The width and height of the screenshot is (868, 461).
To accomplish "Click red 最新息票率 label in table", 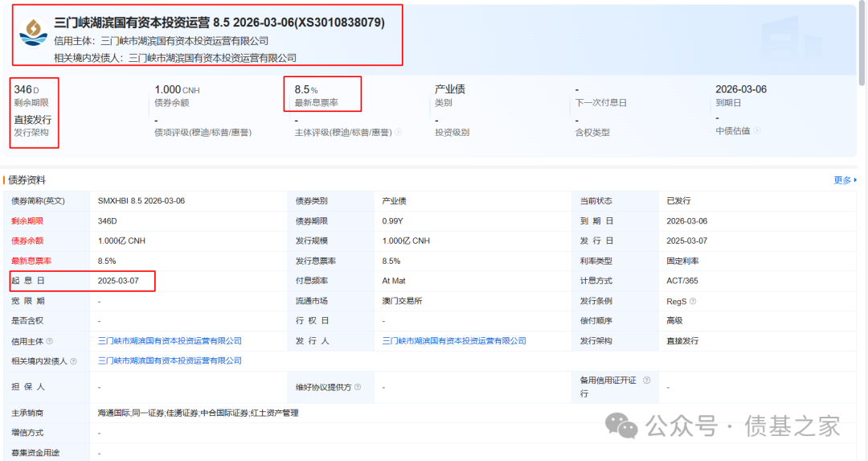I will [31, 261].
